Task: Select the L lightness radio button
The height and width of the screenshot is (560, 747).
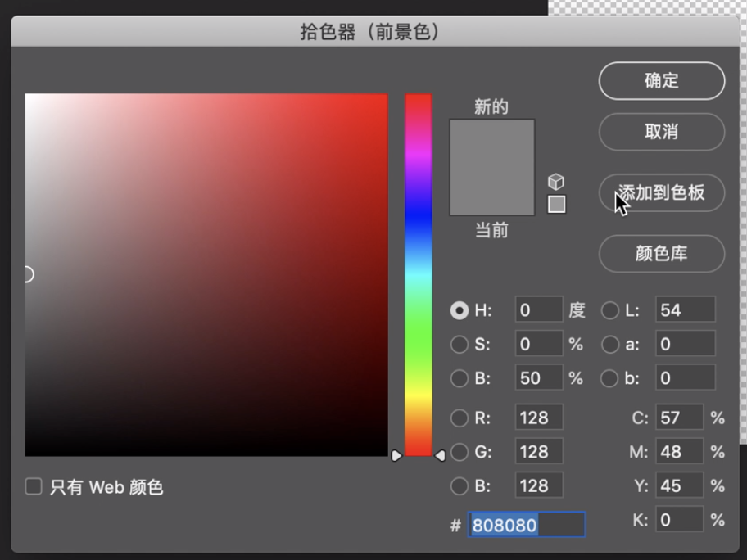Action: (610, 310)
